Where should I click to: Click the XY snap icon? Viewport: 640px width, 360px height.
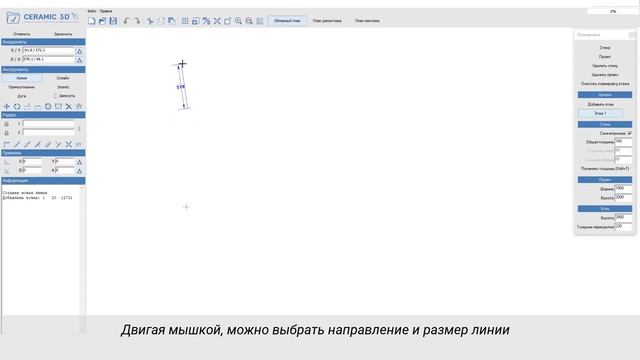coord(79,144)
